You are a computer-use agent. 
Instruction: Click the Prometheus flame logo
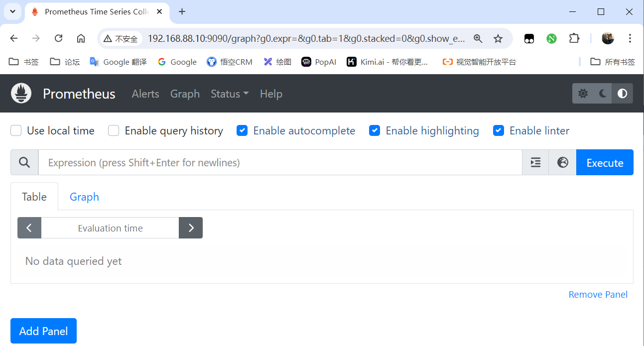[21, 94]
